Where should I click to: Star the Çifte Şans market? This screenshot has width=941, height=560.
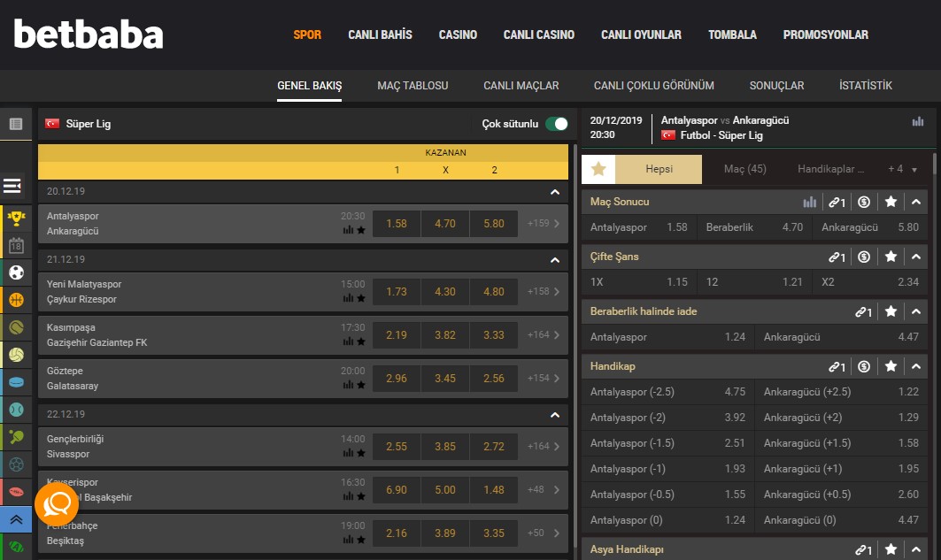[891, 257]
